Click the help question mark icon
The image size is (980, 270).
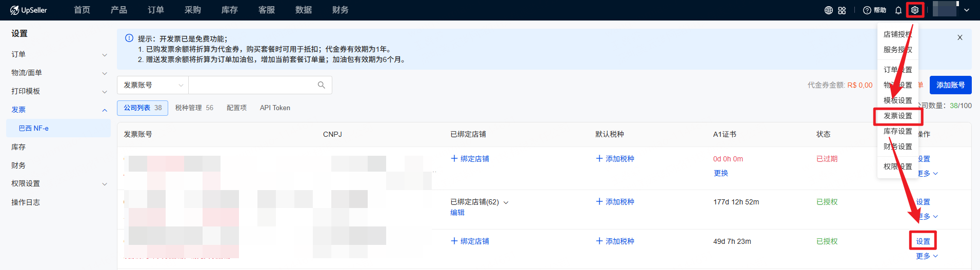coord(867,10)
